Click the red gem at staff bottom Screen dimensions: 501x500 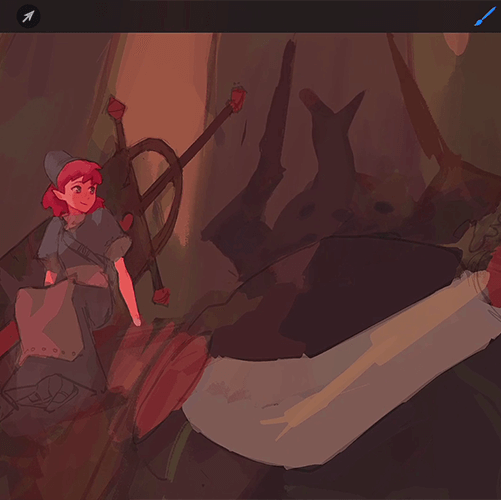tap(162, 296)
